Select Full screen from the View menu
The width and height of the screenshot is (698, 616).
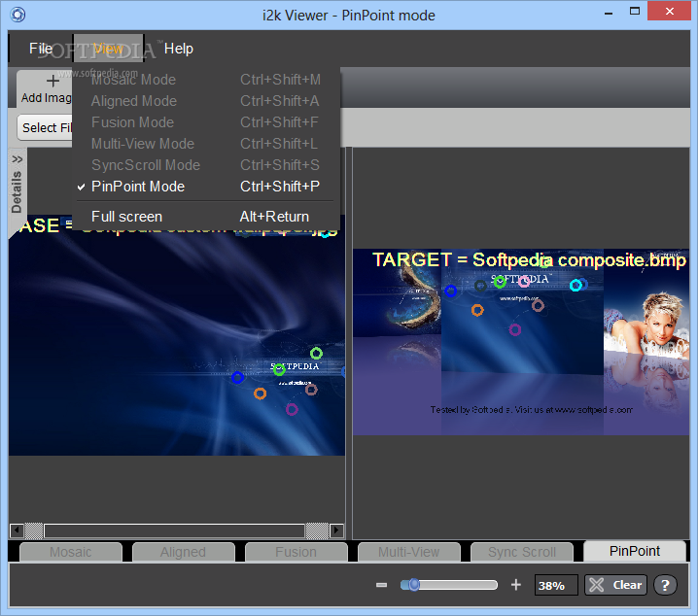[205, 217]
